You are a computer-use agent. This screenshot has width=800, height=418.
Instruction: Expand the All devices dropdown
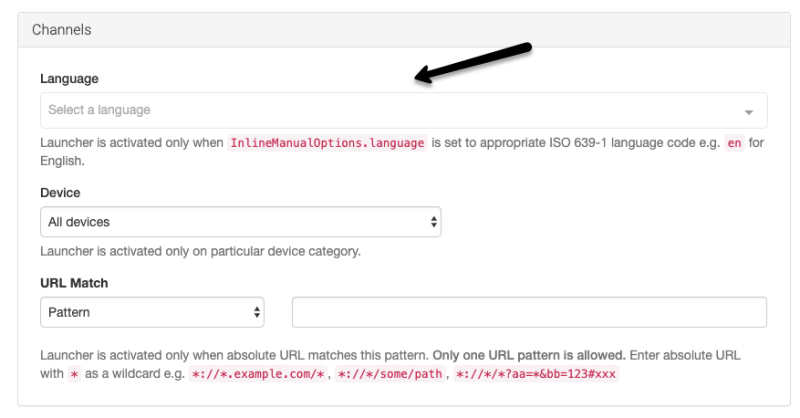240,222
